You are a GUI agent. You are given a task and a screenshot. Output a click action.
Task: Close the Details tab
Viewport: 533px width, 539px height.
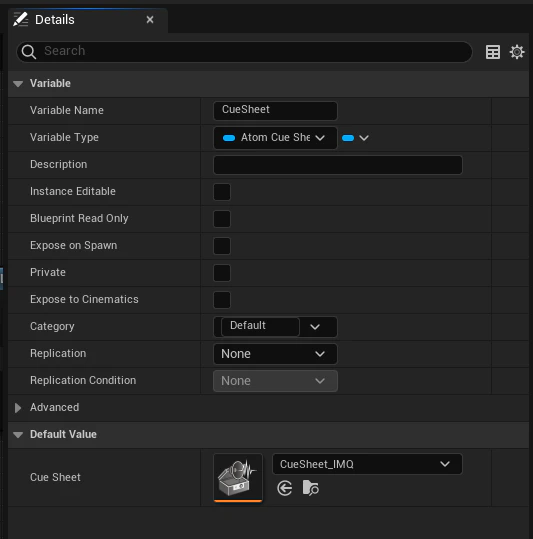[x=150, y=20]
